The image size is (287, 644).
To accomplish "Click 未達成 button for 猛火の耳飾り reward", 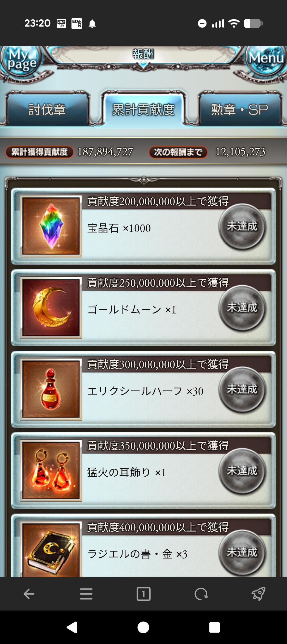I will pyautogui.click(x=242, y=471).
